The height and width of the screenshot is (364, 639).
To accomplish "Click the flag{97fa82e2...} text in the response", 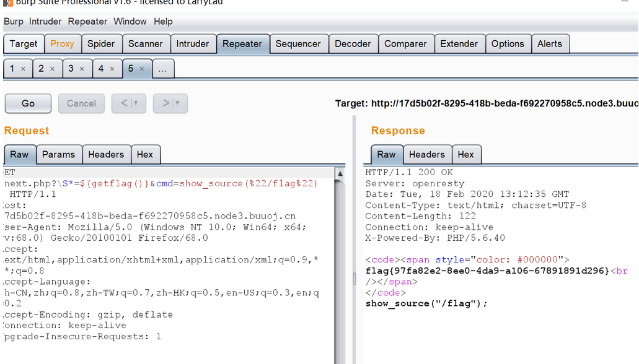I will (x=487, y=271).
